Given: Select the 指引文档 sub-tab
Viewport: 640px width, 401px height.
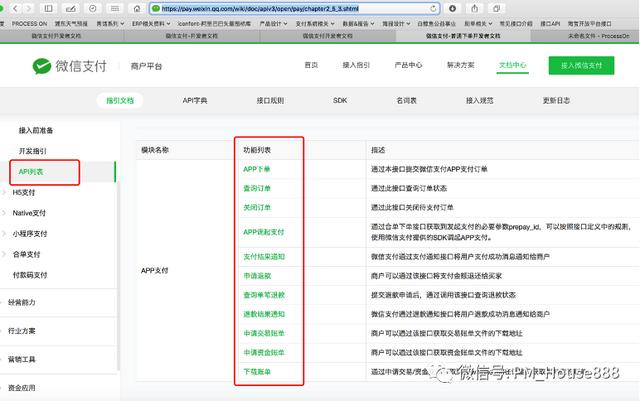Looking at the screenshot, I should 120,100.
